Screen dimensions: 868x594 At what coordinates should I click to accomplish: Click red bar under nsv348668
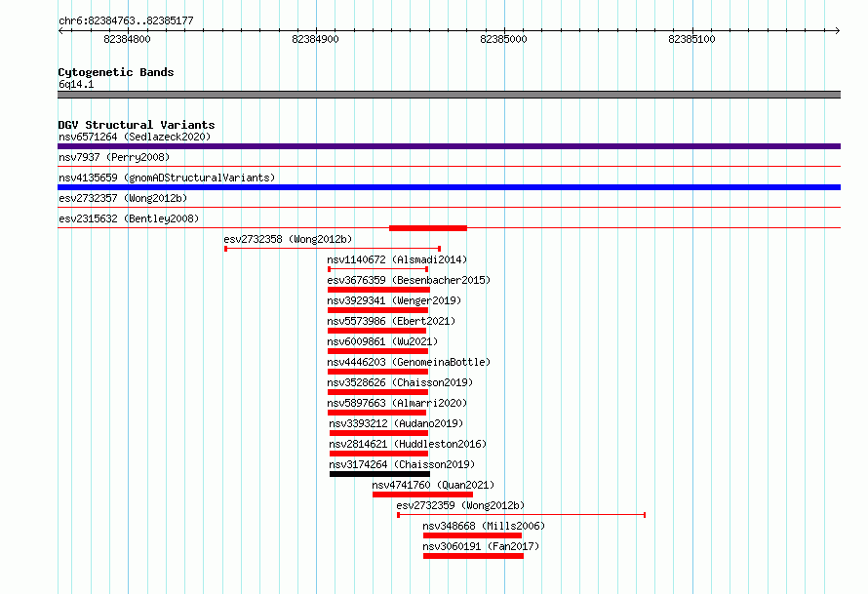(x=473, y=535)
